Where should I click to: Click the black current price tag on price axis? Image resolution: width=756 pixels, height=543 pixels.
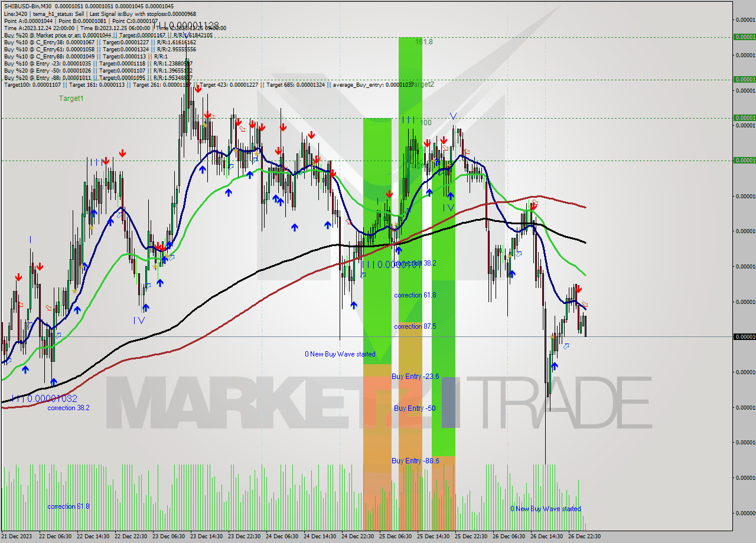(744, 336)
